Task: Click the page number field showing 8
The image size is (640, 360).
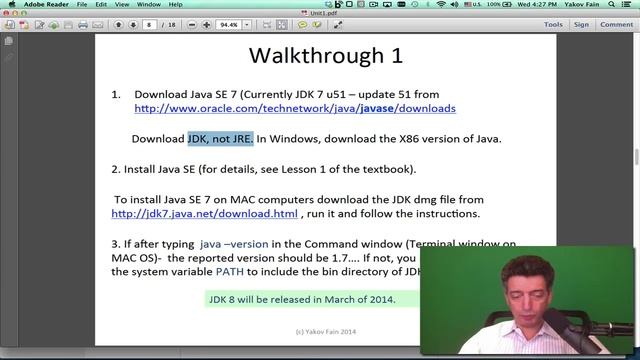Action: coord(149,25)
